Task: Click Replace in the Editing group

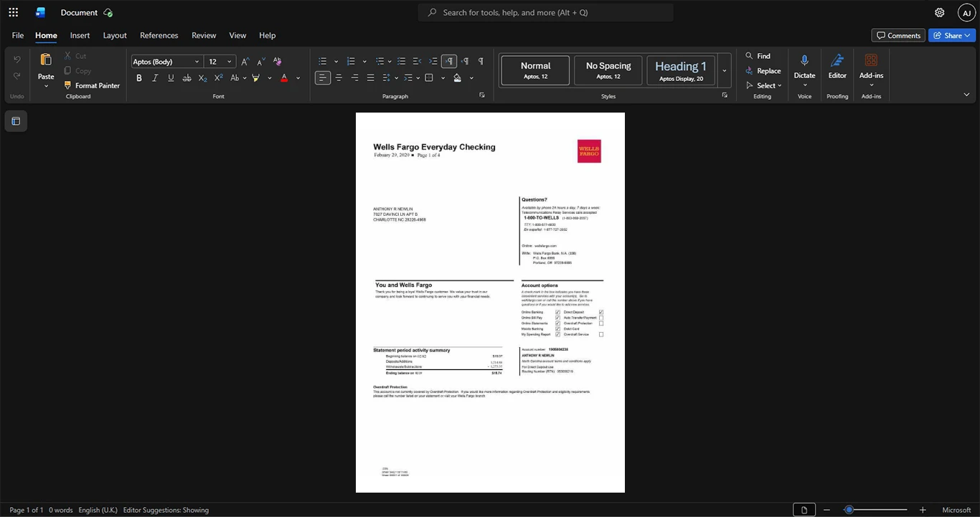Action: [763, 70]
